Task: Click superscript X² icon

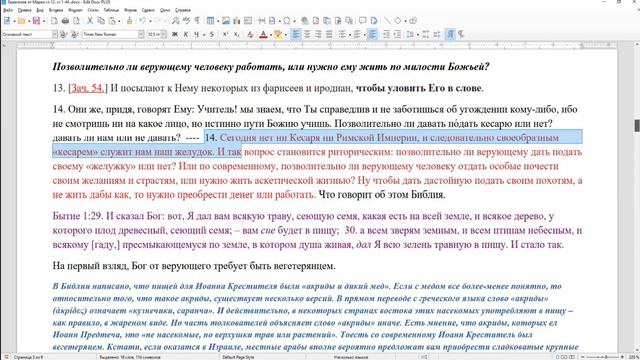Action: pos(225,35)
